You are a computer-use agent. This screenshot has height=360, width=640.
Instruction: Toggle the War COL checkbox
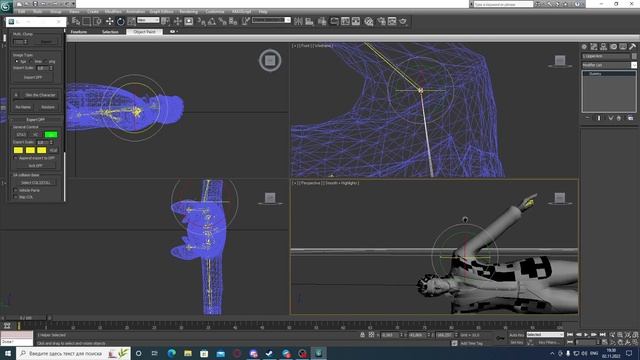point(16,197)
